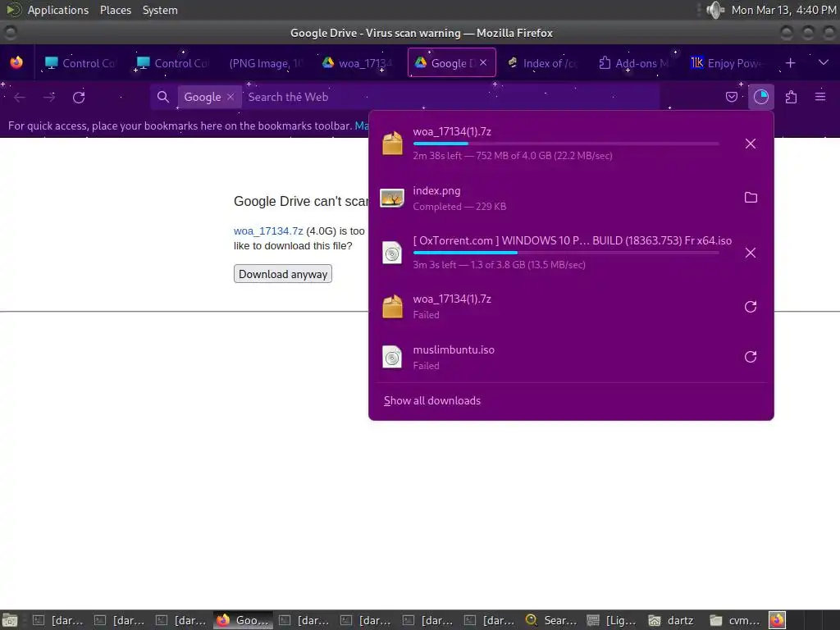Remove the Google search engine chip
The image size is (840, 630).
click(231, 97)
